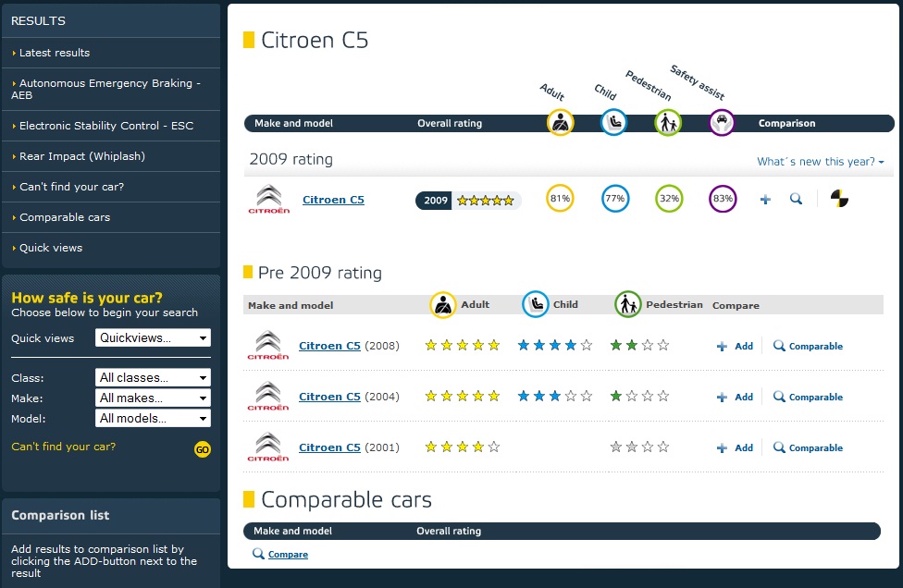Open Citroen C5 (2004) link

tap(329, 397)
